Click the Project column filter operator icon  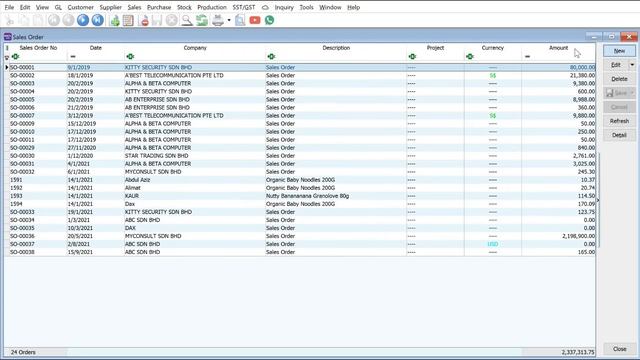coord(412,56)
